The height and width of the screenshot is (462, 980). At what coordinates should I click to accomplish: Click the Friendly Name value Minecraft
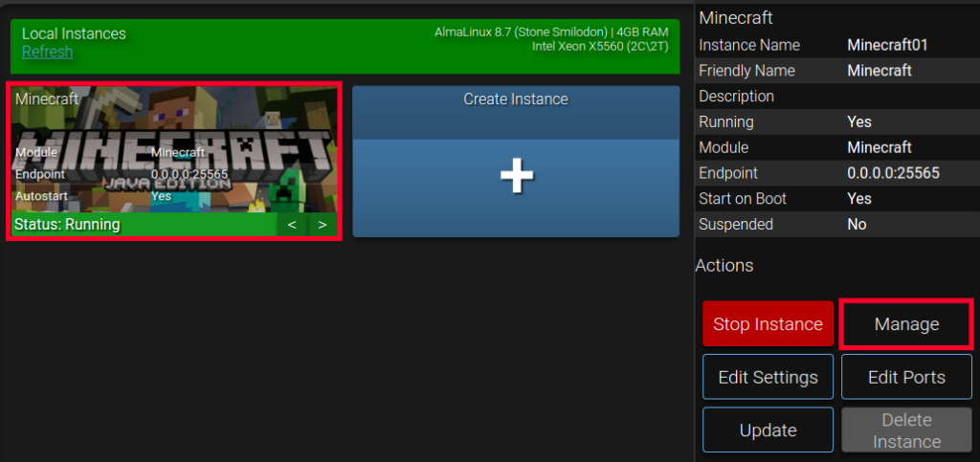[880, 71]
